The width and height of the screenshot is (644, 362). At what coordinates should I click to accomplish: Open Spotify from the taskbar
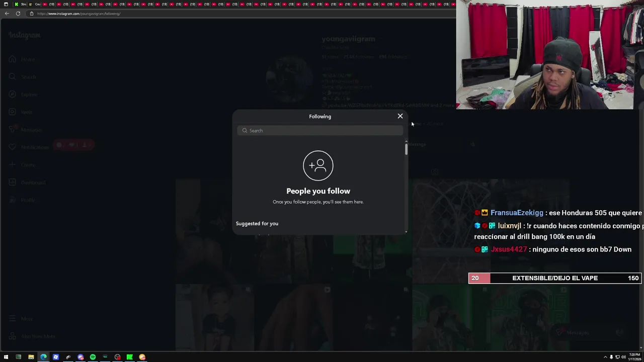pyautogui.click(x=93, y=357)
